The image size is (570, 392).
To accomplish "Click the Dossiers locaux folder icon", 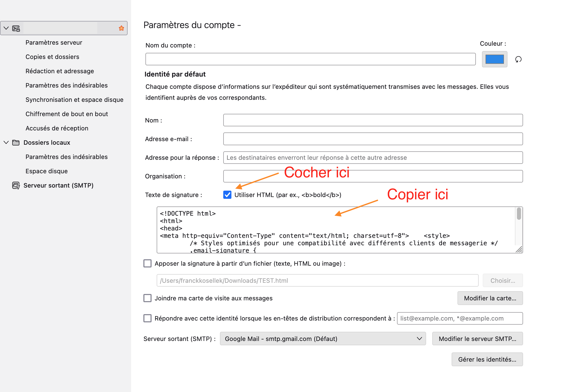I will click(16, 142).
